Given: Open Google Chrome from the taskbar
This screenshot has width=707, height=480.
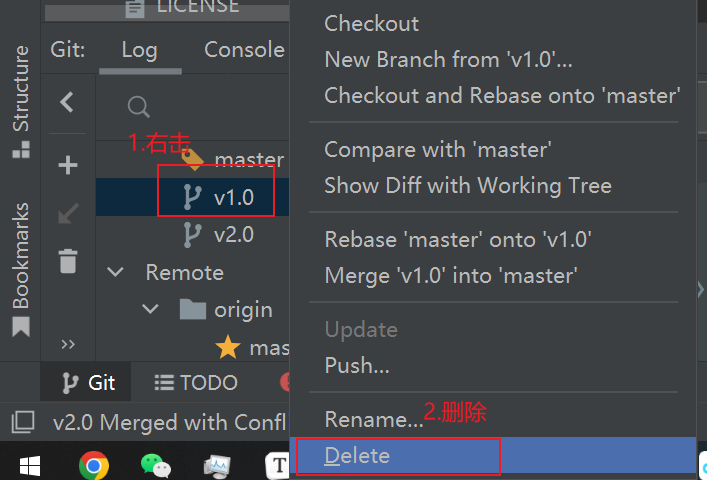Looking at the screenshot, I should 94,464.
